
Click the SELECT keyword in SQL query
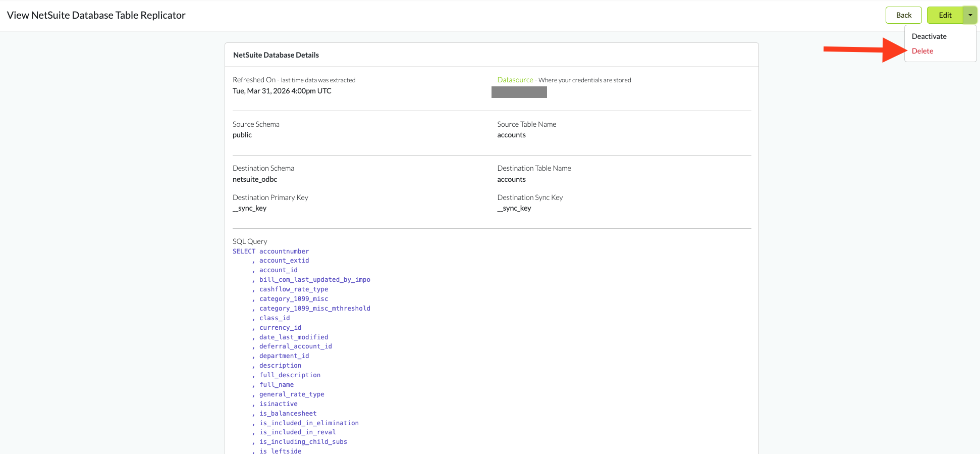point(244,251)
